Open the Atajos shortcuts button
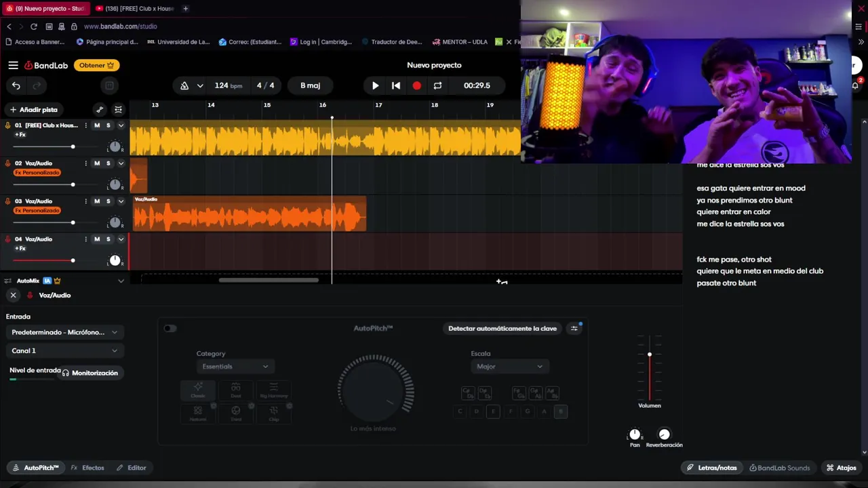 coord(841,468)
